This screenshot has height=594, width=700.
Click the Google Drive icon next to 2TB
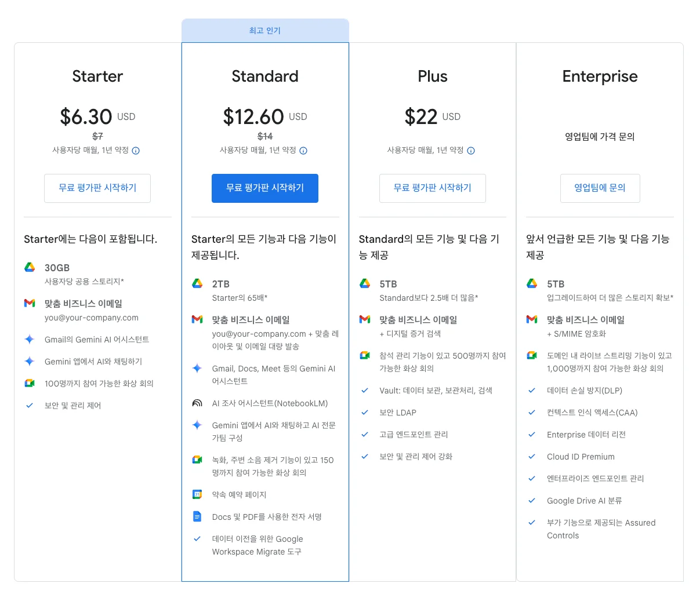tap(197, 283)
